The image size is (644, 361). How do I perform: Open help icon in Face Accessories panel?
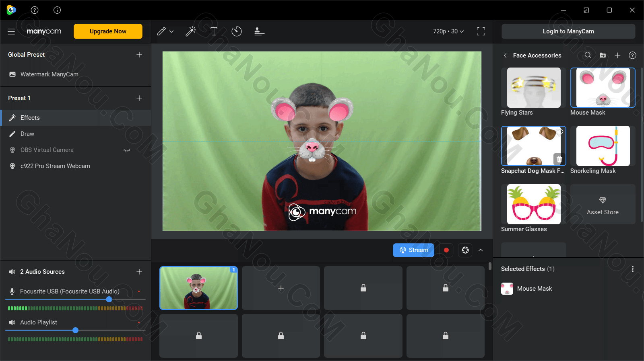632,55
